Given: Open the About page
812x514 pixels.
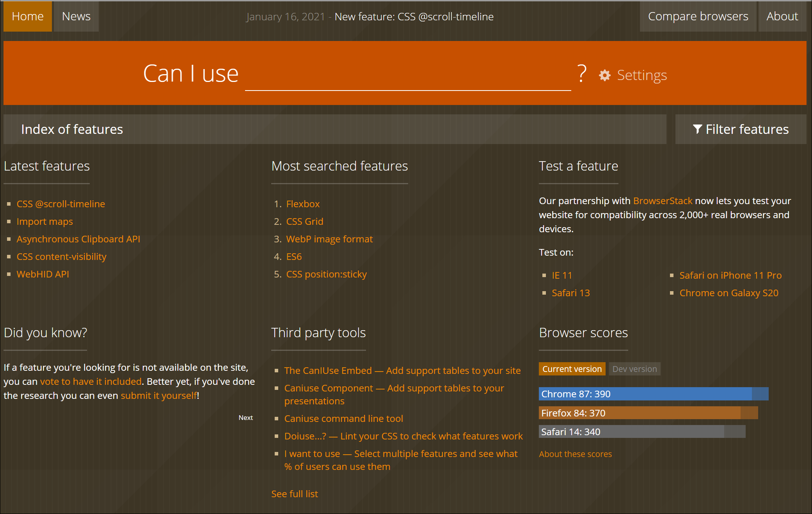Looking at the screenshot, I should click(782, 16).
